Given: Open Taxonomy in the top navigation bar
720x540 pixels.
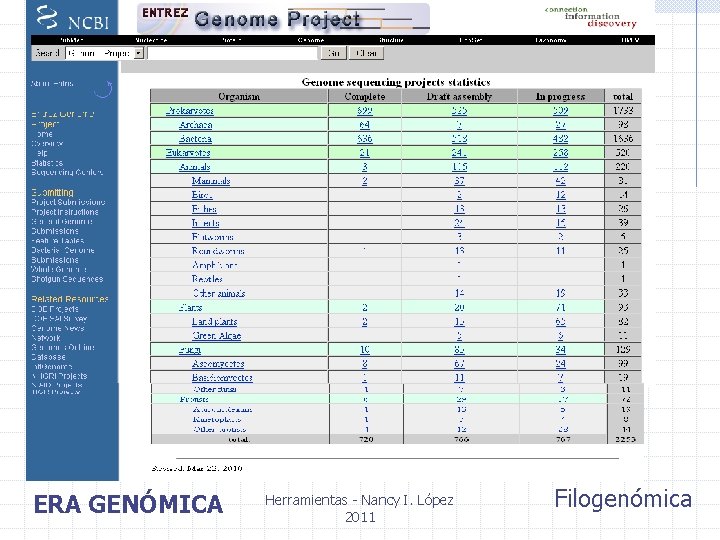Looking at the screenshot, I should 551,40.
